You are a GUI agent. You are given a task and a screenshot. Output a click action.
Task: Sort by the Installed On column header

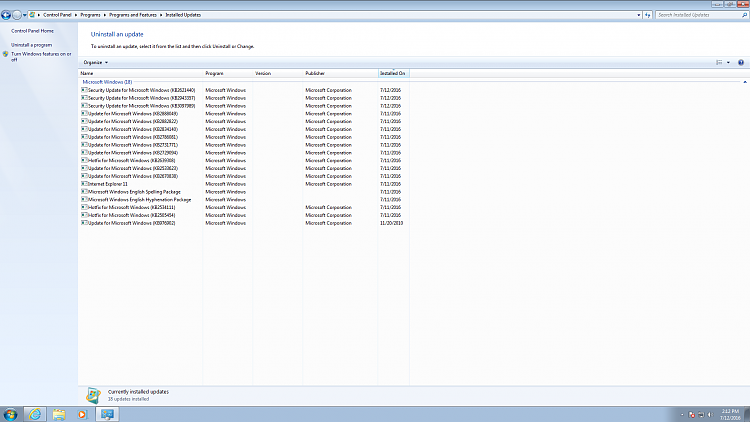(x=394, y=73)
